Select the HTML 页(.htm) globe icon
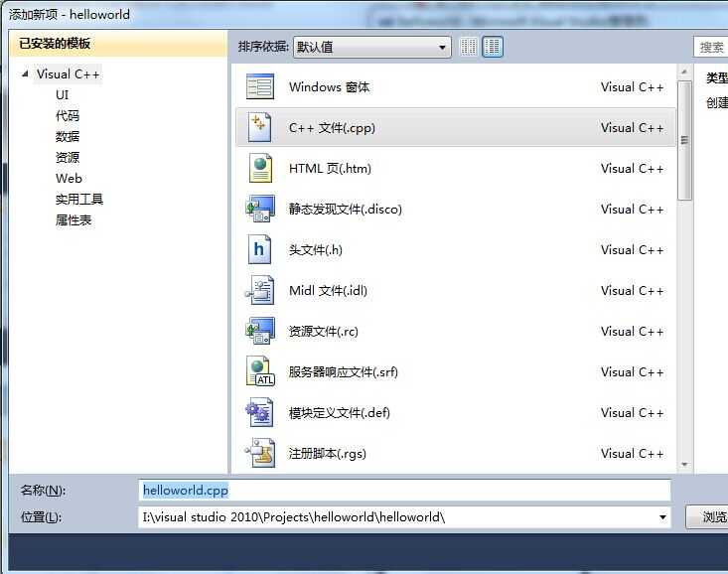The width and height of the screenshot is (728, 574). pyautogui.click(x=260, y=168)
